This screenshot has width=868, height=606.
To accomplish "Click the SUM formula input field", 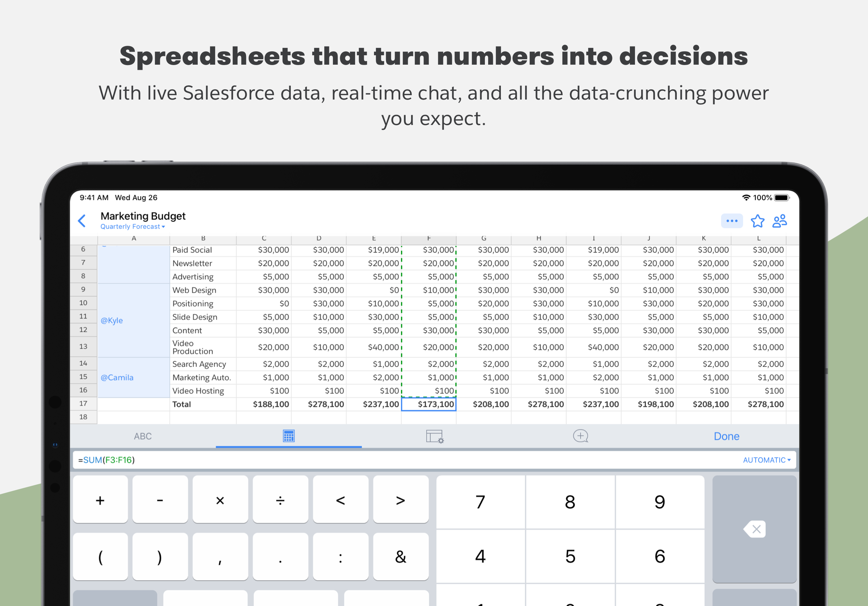I will coord(378,460).
